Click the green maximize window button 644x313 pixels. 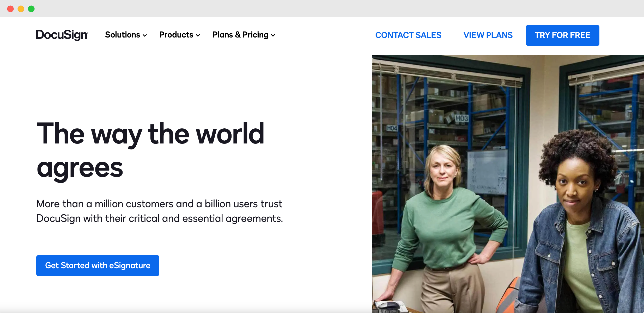point(31,9)
